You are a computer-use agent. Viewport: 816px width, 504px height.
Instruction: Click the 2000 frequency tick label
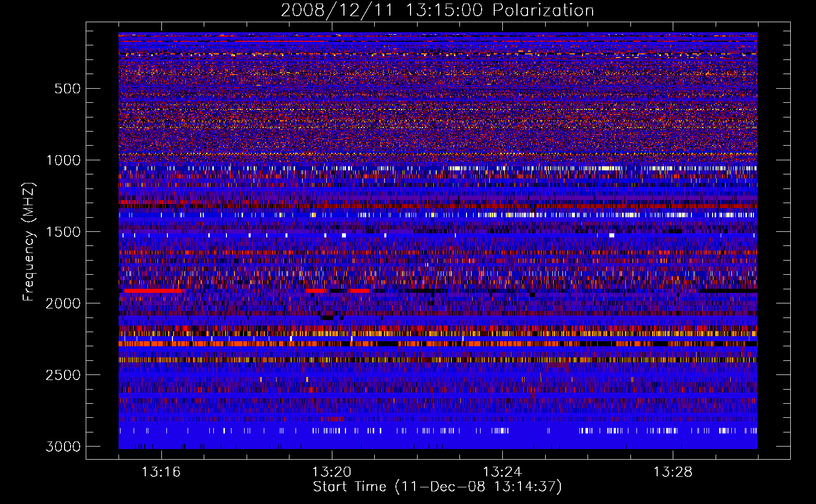64,303
